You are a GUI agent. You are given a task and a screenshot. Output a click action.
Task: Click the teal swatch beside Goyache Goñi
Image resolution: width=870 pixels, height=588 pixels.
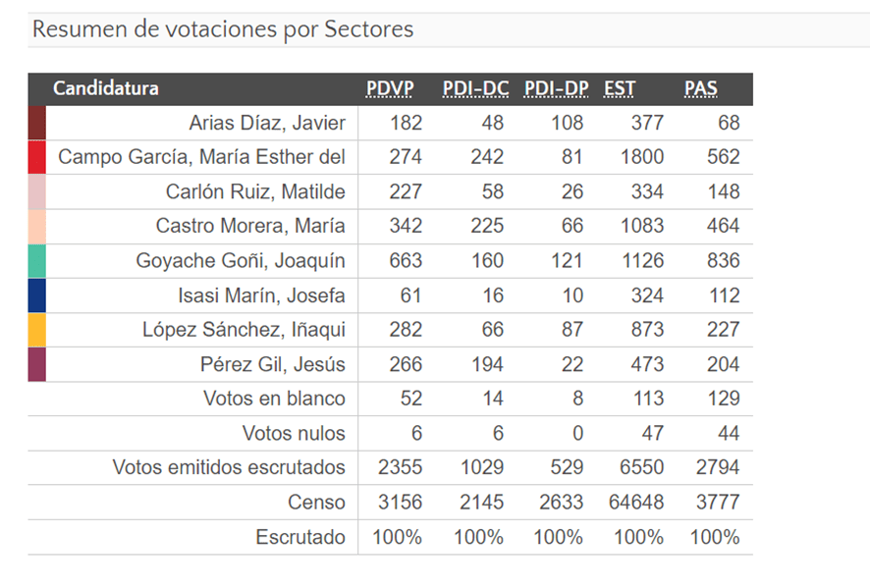click(37, 261)
